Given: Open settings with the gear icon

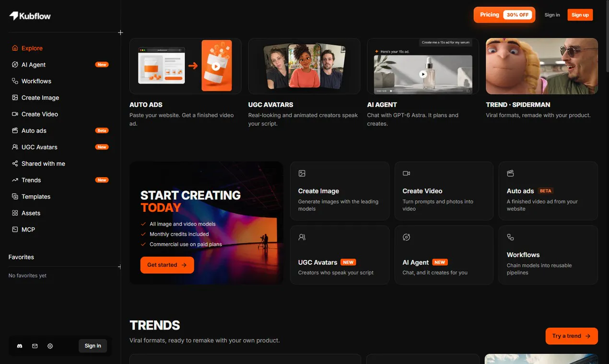Looking at the screenshot, I should point(50,346).
